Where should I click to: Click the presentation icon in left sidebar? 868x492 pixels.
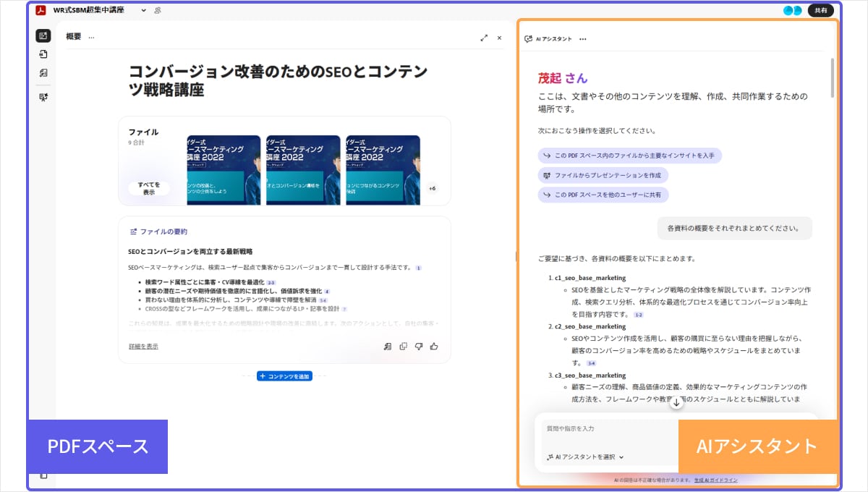pyautogui.click(x=43, y=97)
